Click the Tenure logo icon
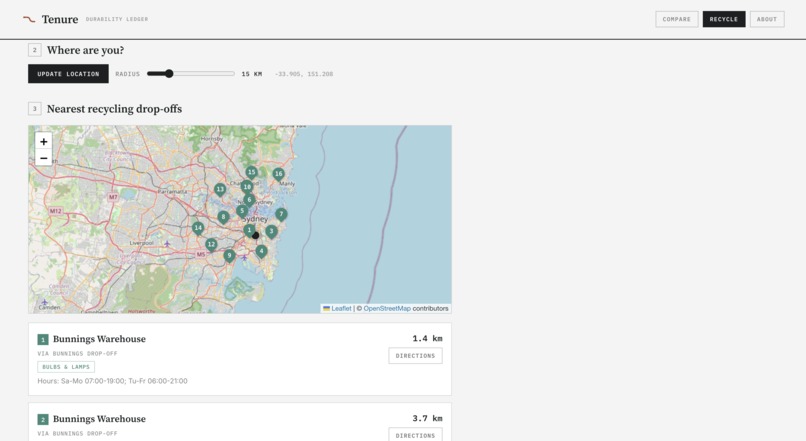806x441 pixels. pyautogui.click(x=29, y=20)
